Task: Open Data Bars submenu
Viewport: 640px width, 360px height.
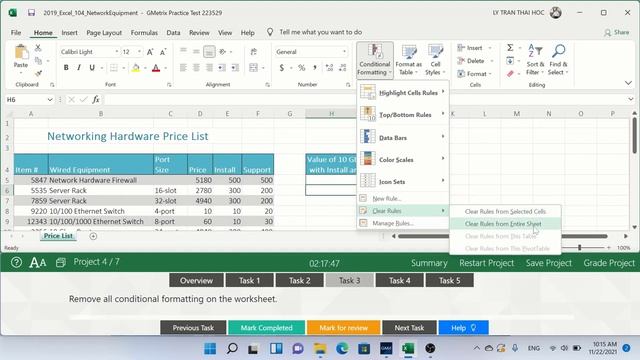Action: point(402,137)
